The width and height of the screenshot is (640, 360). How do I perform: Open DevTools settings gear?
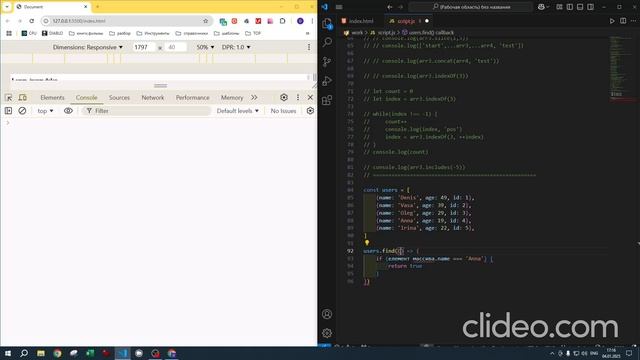(284, 98)
